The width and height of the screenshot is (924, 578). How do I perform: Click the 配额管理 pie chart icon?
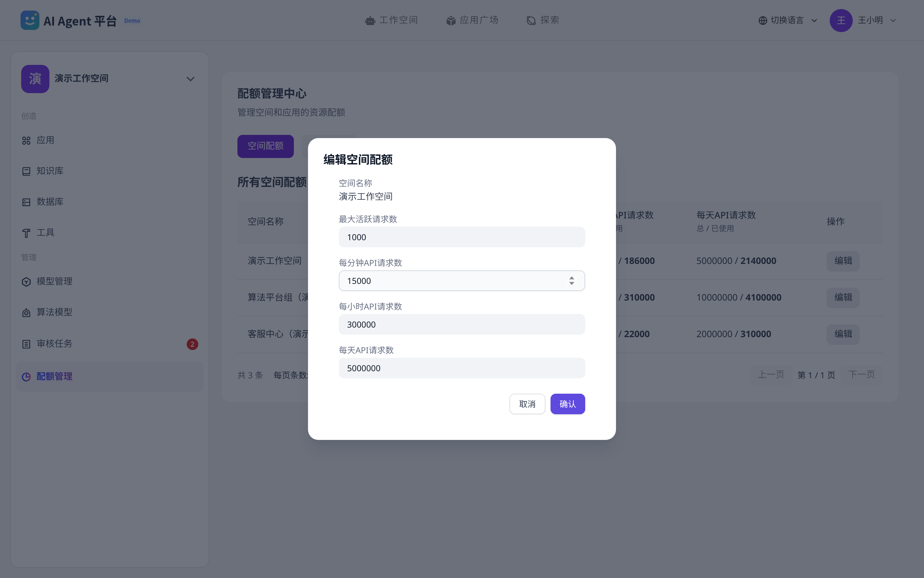pos(26,377)
